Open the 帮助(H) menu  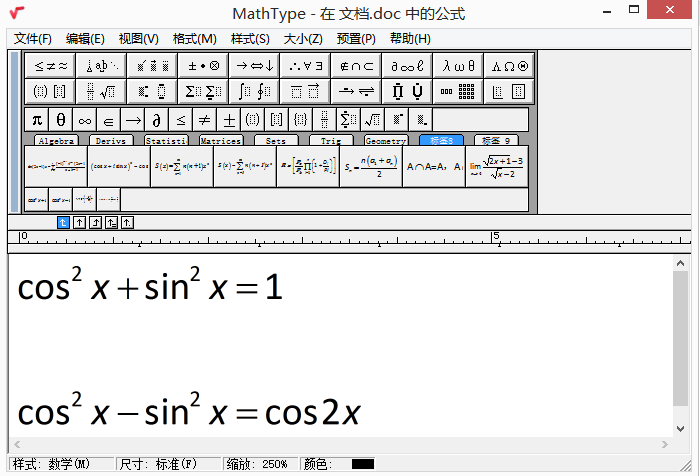[410, 39]
